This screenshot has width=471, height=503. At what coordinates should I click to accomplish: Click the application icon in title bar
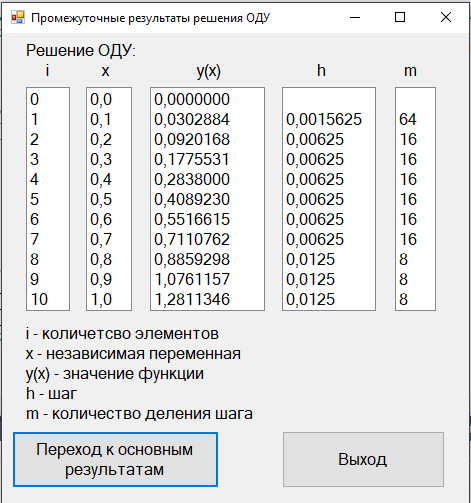(x=18, y=18)
